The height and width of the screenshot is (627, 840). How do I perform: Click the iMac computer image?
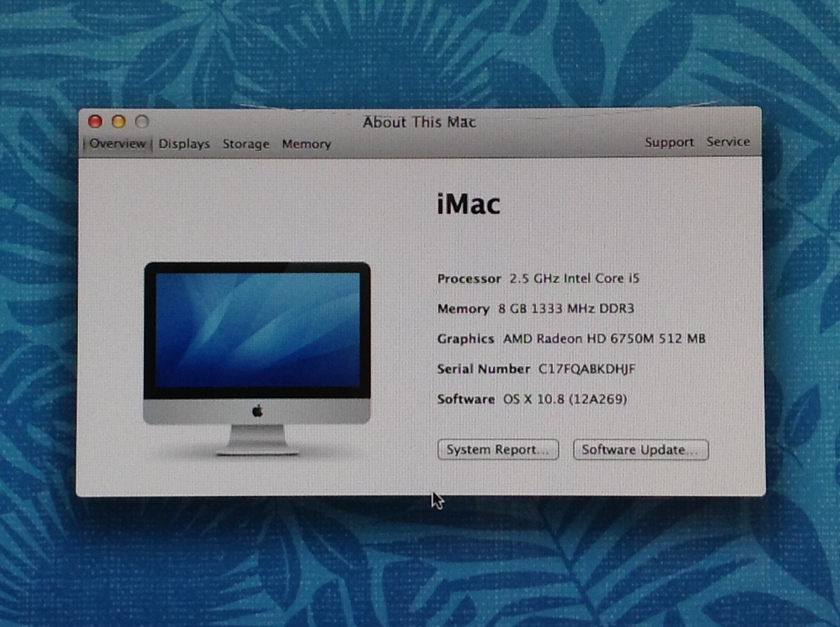tap(257, 358)
